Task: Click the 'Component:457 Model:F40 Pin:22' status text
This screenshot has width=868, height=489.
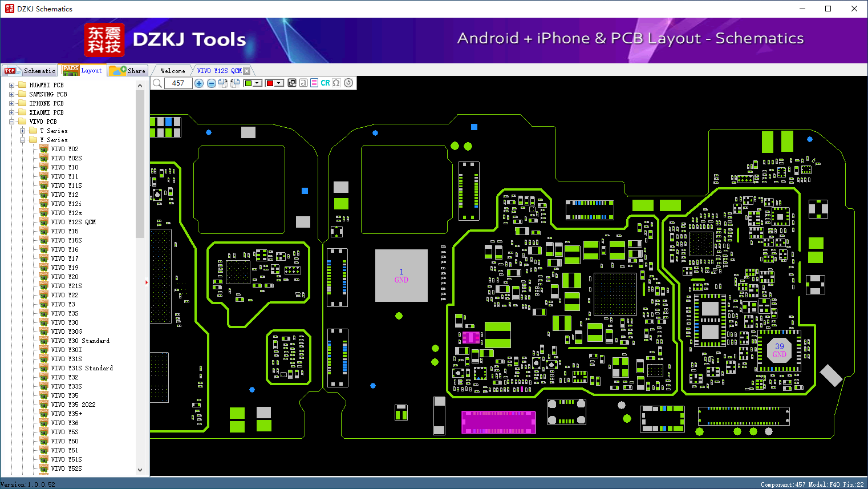Action: pyautogui.click(x=812, y=484)
